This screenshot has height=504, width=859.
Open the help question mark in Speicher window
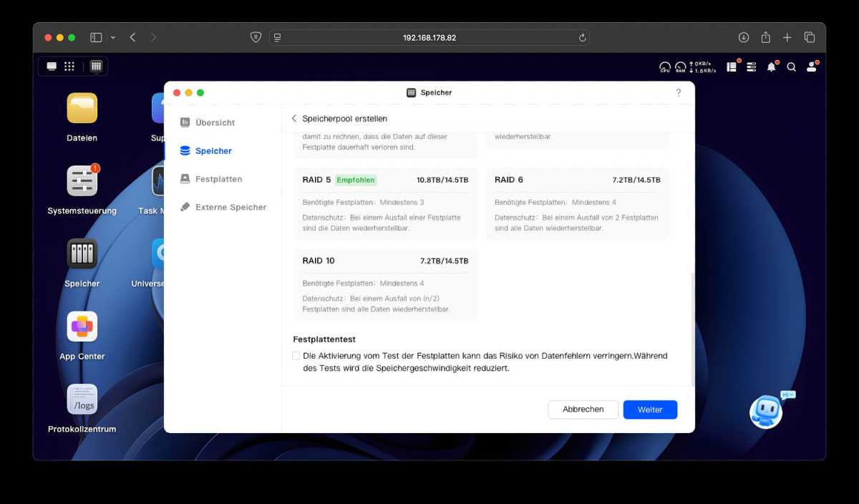click(679, 92)
